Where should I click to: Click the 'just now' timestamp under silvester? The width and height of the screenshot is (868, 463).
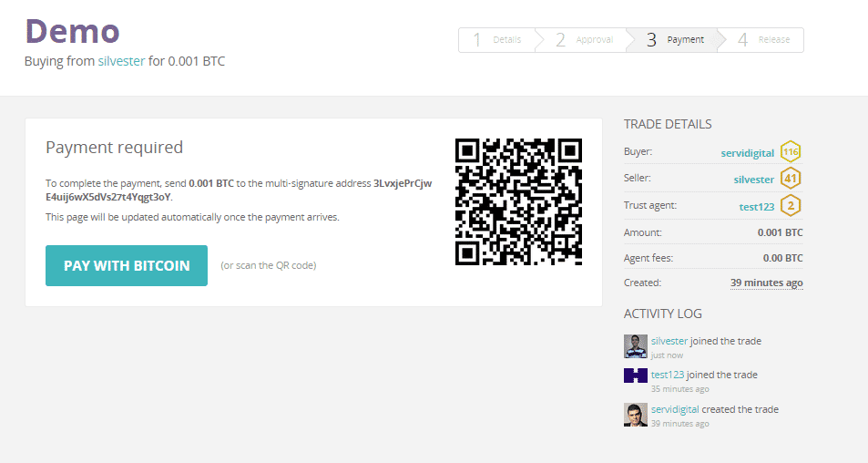[x=667, y=355]
